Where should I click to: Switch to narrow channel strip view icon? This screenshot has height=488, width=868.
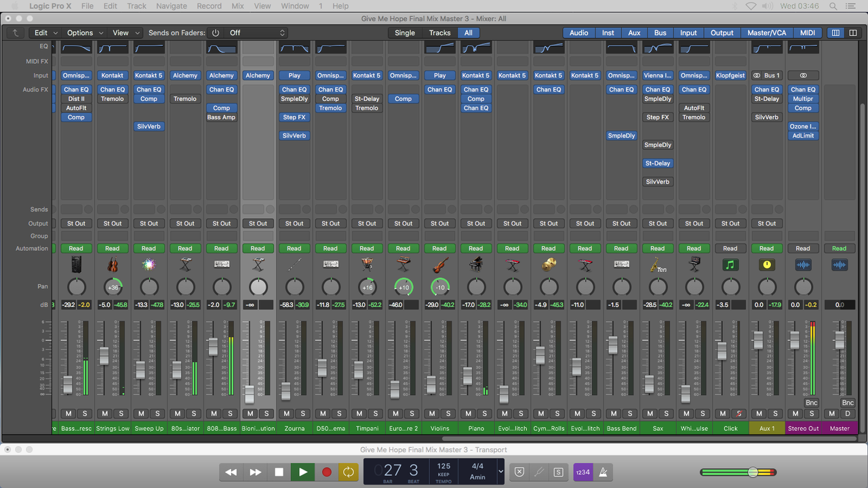point(835,33)
